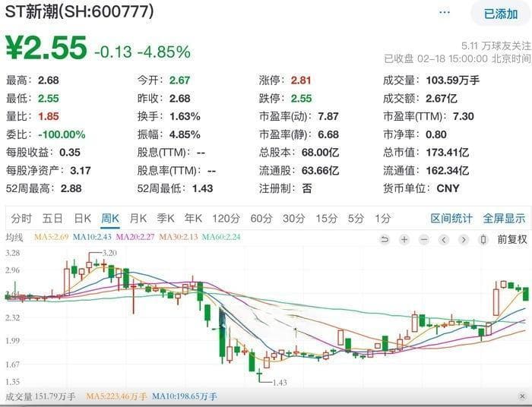The width and height of the screenshot is (532, 407).
Task: Click the 换手 value 1.63%
Action: click(x=185, y=117)
